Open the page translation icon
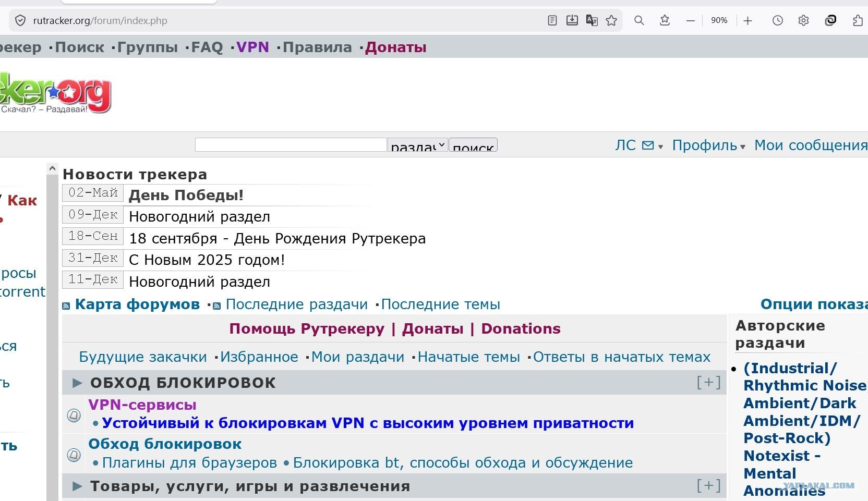The height and width of the screenshot is (501, 868). click(x=592, y=20)
